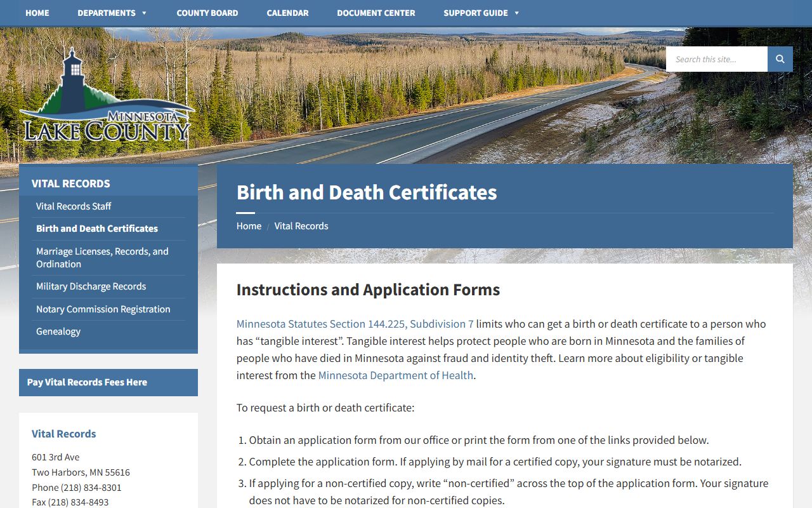Open Marriage Licenses, Records, and Ordination

click(x=102, y=258)
